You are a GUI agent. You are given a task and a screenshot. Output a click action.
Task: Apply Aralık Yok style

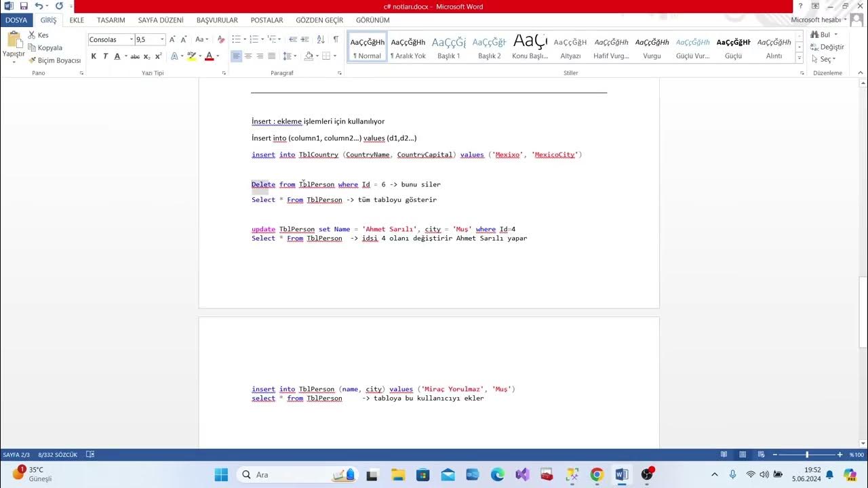(408, 47)
